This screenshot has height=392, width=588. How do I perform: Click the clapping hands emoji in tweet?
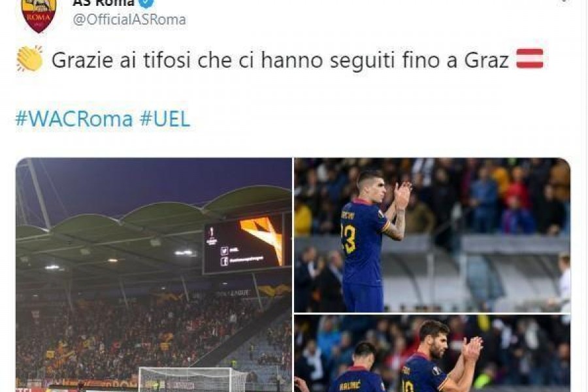pos(29,59)
